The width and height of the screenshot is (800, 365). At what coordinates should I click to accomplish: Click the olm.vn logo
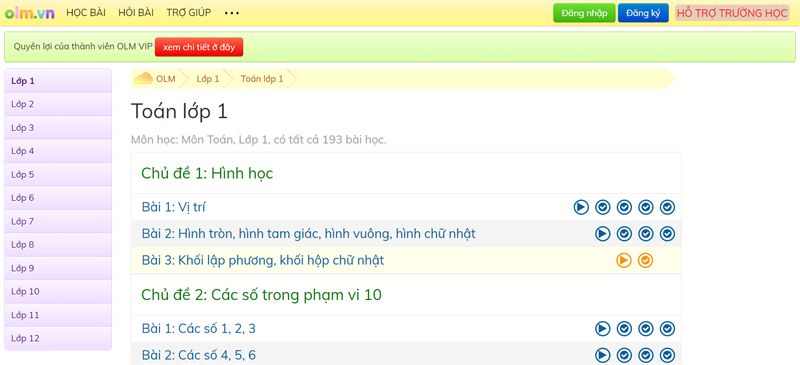(x=30, y=13)
